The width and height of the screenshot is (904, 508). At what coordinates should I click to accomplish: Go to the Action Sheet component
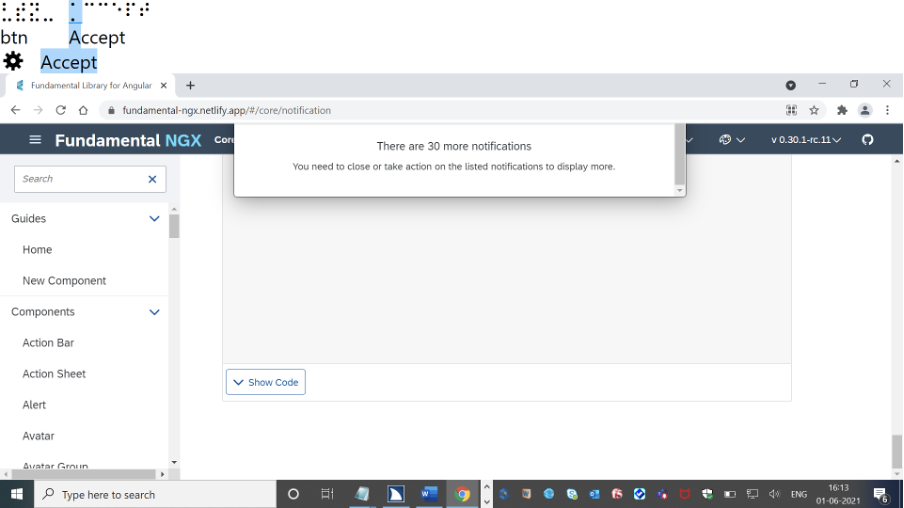tap(54, 374)
